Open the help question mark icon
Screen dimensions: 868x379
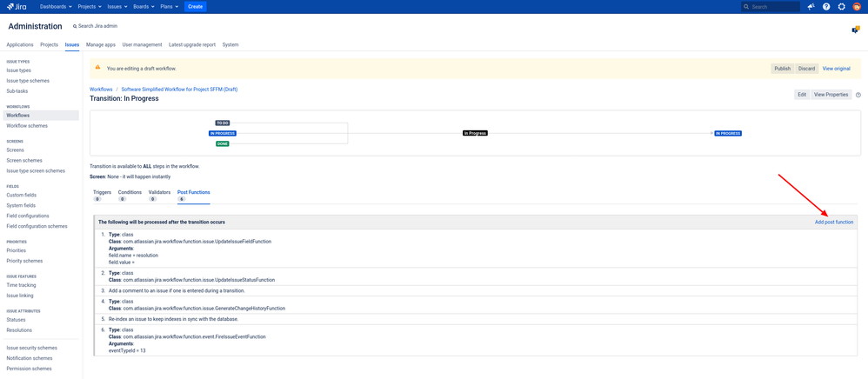(826, 7)
